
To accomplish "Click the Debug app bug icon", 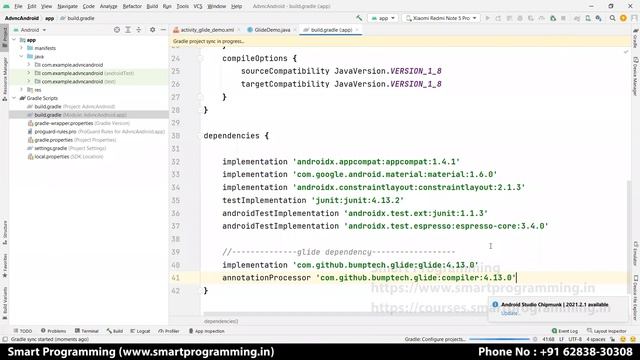I will tap(520, 18).
